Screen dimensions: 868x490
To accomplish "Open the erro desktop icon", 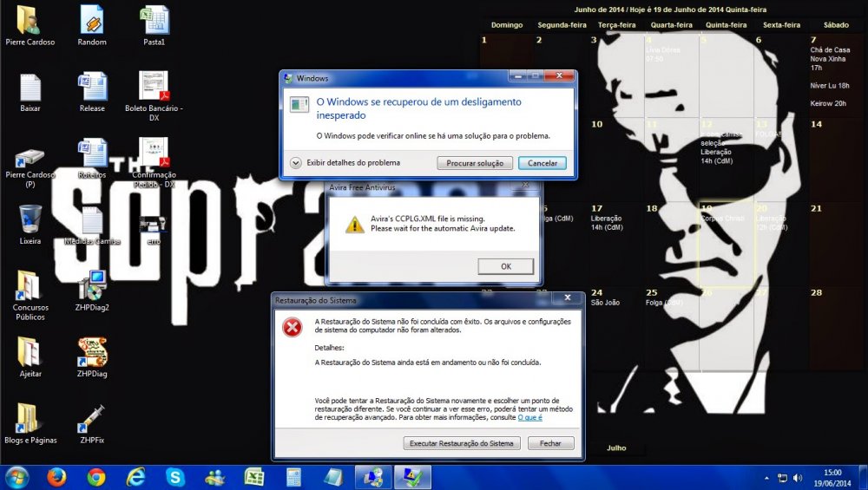I will pyautogui.click(x=154, y=226).
